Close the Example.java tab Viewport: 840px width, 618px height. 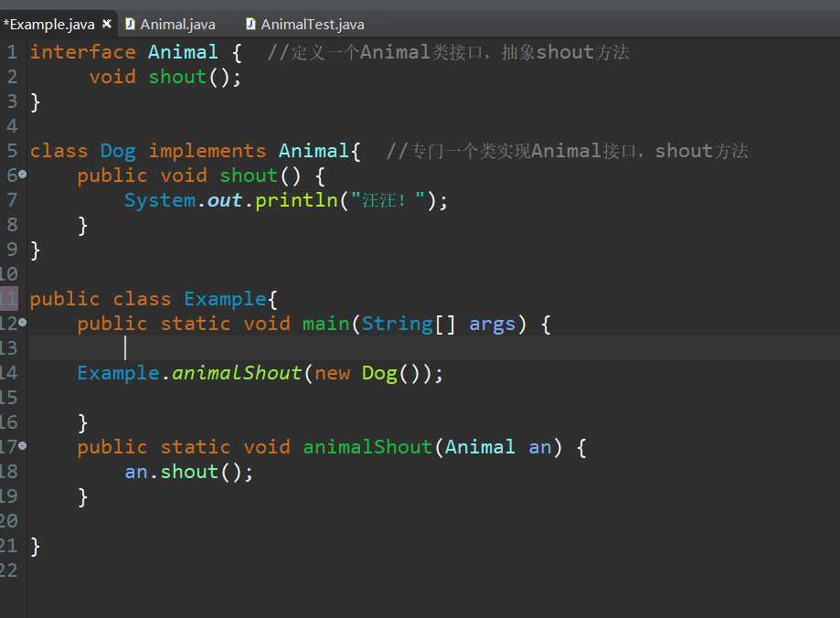pyautogui.click(x=107, y=24)
